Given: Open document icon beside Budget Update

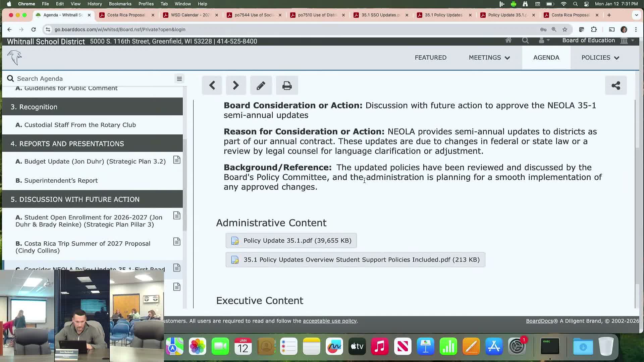Looking at the screenshot, I should [x=177, y=160].
